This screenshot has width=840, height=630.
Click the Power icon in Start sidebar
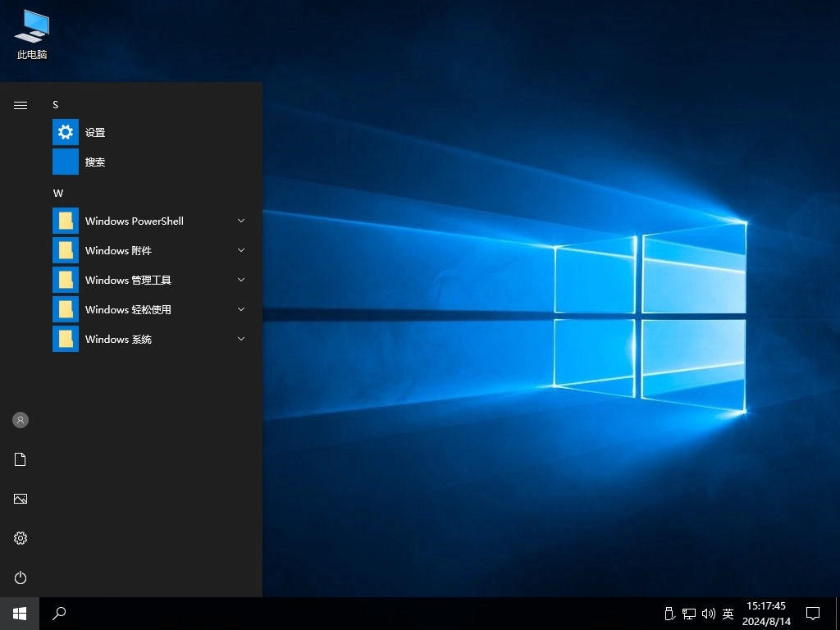tap(20, 577)
